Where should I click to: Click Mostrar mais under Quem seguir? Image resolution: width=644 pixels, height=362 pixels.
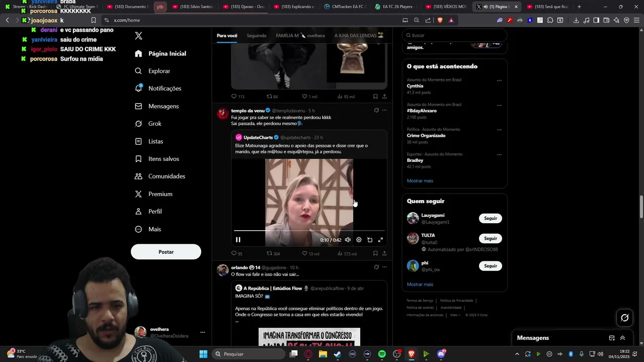coord(420,285)
